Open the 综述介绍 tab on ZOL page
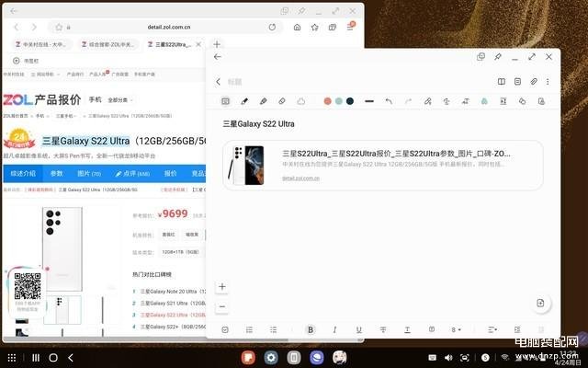The image size is (588, 368). coord(23,174)
